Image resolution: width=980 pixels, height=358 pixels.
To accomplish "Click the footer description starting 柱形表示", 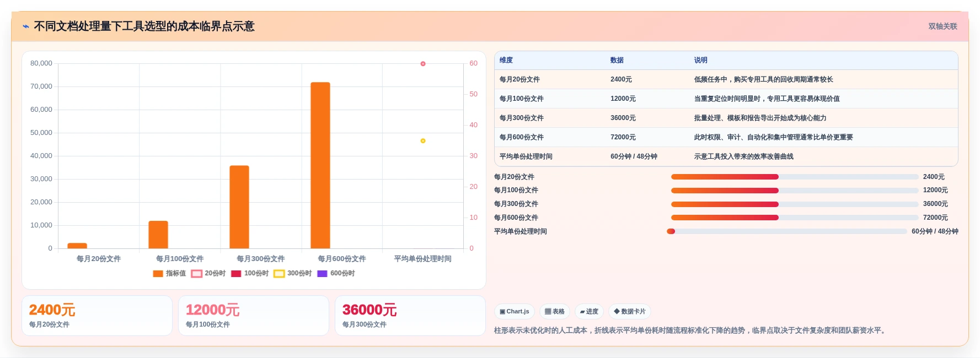I will pos(691,330).
